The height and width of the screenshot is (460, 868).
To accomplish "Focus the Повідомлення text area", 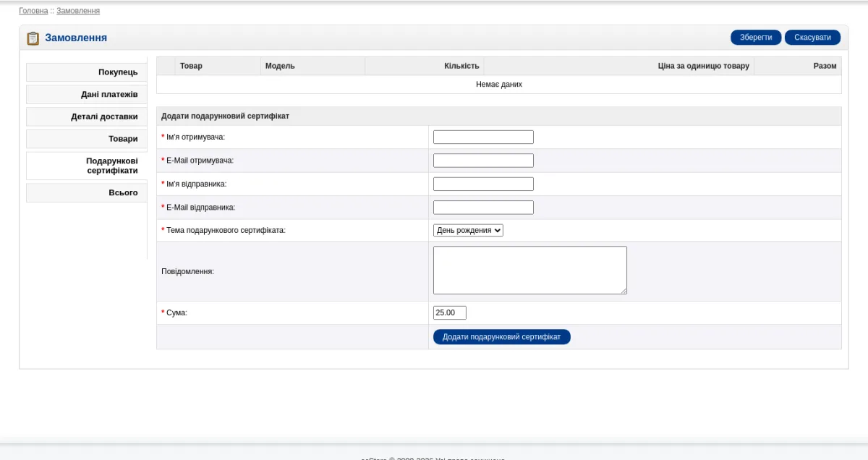I will point(530,271).
